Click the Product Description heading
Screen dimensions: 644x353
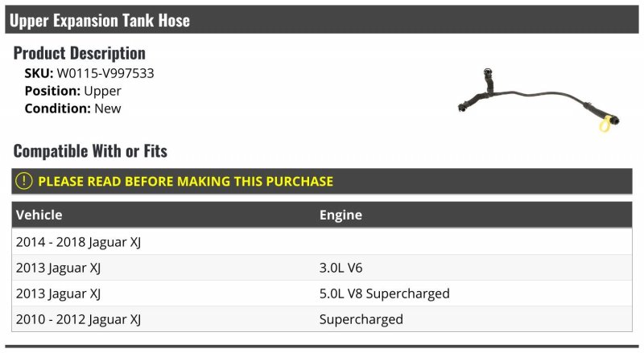(x=79, y=53)
